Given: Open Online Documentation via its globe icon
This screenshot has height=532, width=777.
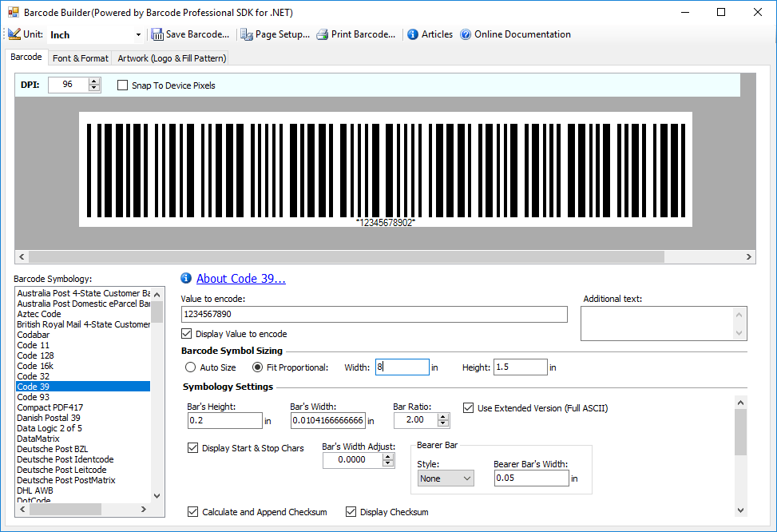Looking at the screenshot, I should pos(464,34).
